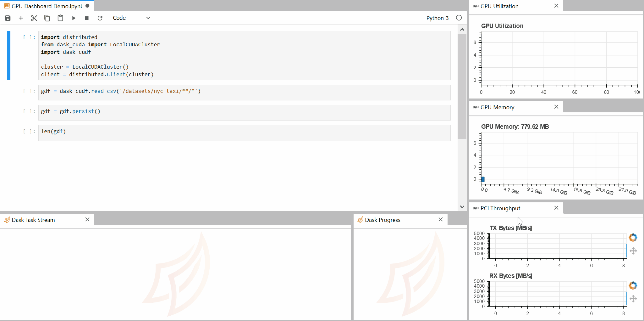644x321 pixels.
Task: Click the 'GPU Utilization' chart title
Action: [x=502, y=26]
